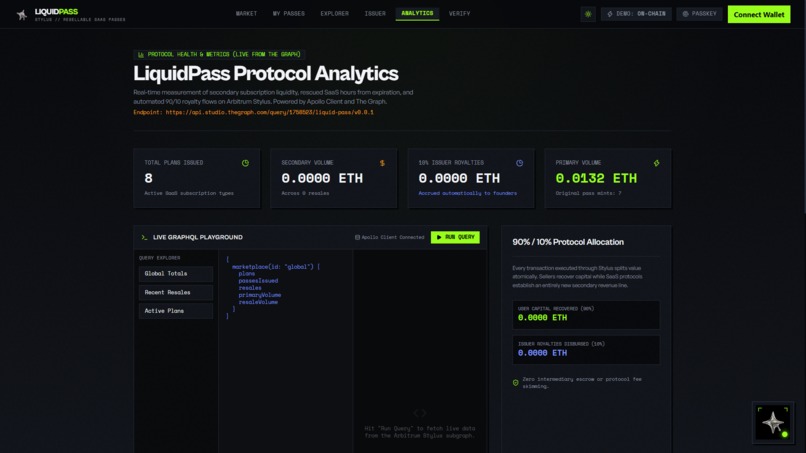
Task: Click the Passkey button
Action: tap(699, 14)
